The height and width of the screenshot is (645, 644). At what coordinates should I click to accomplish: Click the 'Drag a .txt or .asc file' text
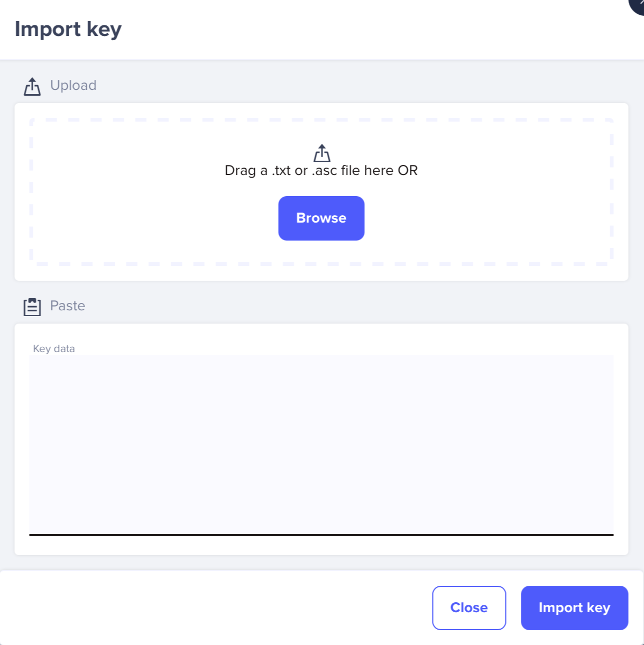pyautogui.click(x=321, y=170)
